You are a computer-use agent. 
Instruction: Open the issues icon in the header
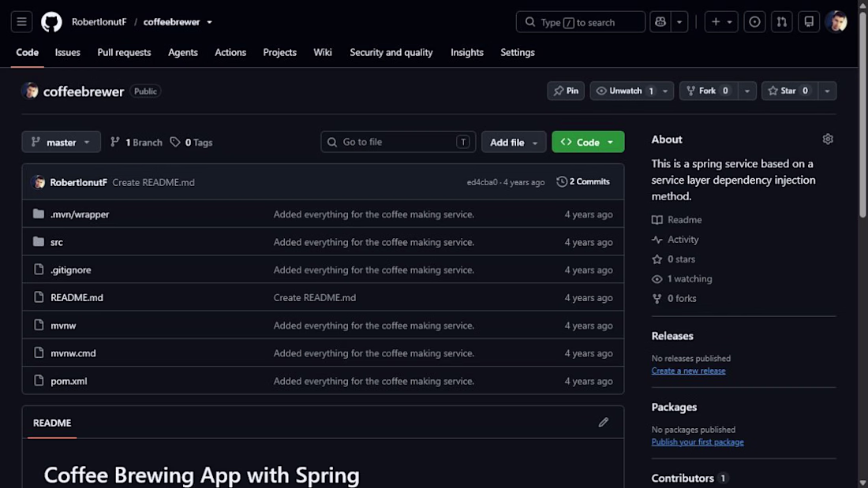(x=754, y=22)
